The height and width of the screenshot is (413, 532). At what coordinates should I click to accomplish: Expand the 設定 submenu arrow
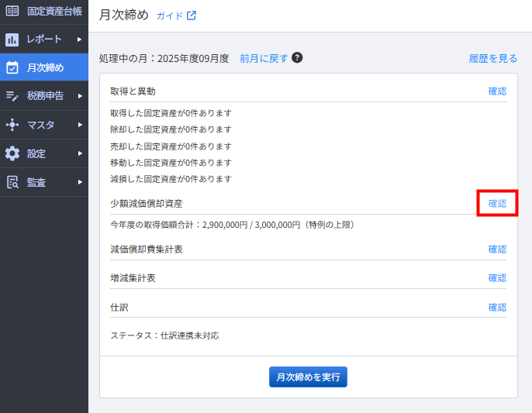coord(80,153)
